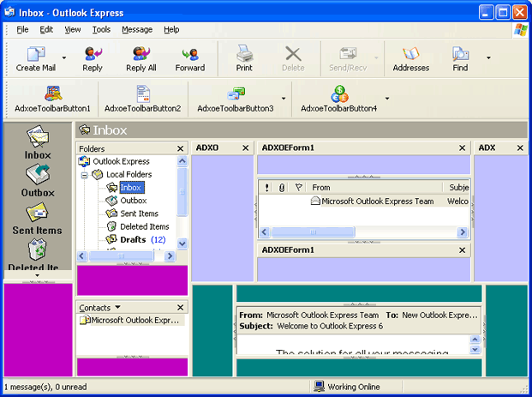This screenshot has width=532, height=397.
Task: Click the Priority column header icon
Action: pyautogui.click(x=267, y=188)
